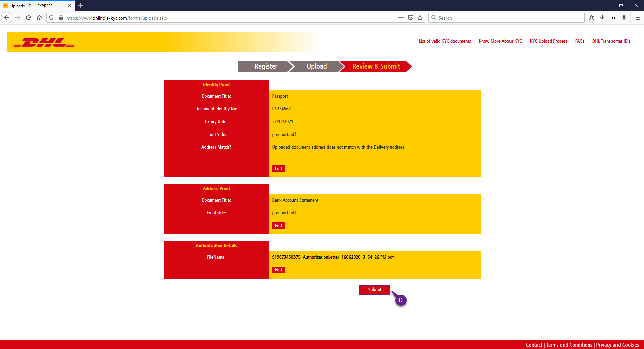The width and height of the screenshot is (644, 349).
Task: Open Terms and Conditions footer link
Action: point(569,345)
